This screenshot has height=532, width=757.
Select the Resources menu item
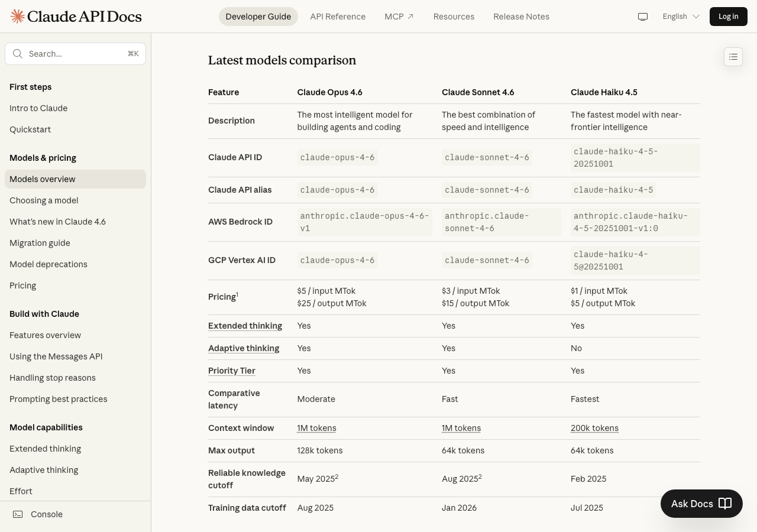454,17
